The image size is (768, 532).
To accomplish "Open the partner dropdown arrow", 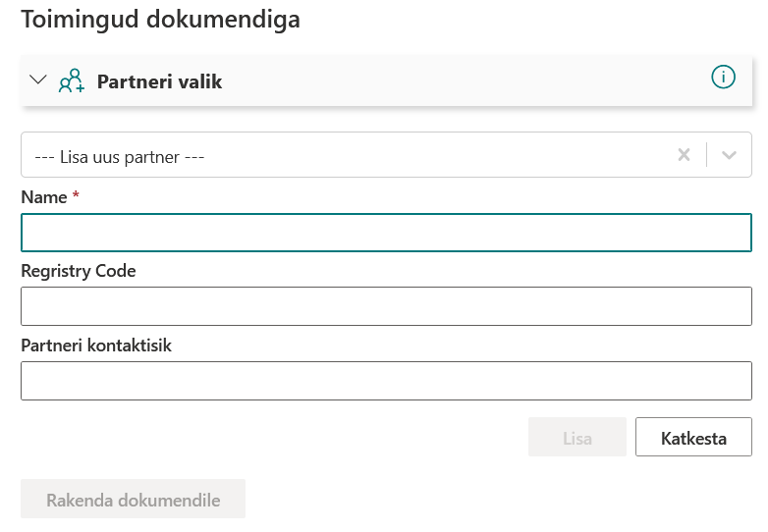I will click(x=729, y=155).
